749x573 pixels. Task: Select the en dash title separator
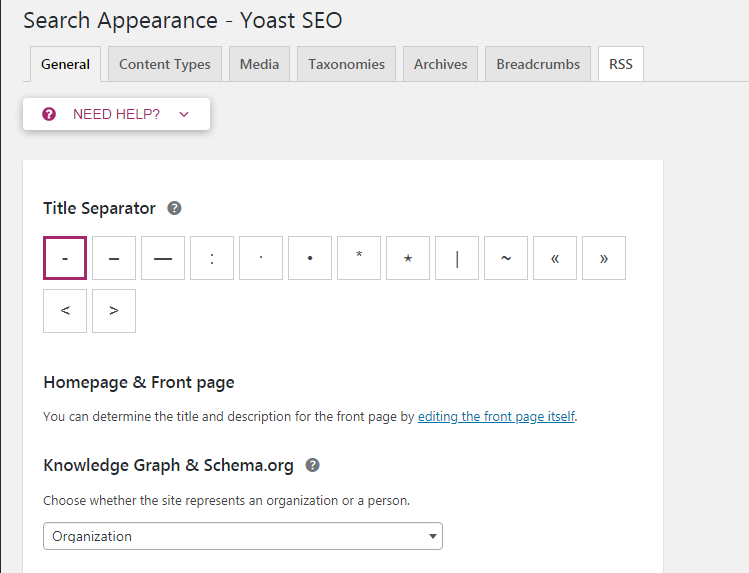coord(114,258)
